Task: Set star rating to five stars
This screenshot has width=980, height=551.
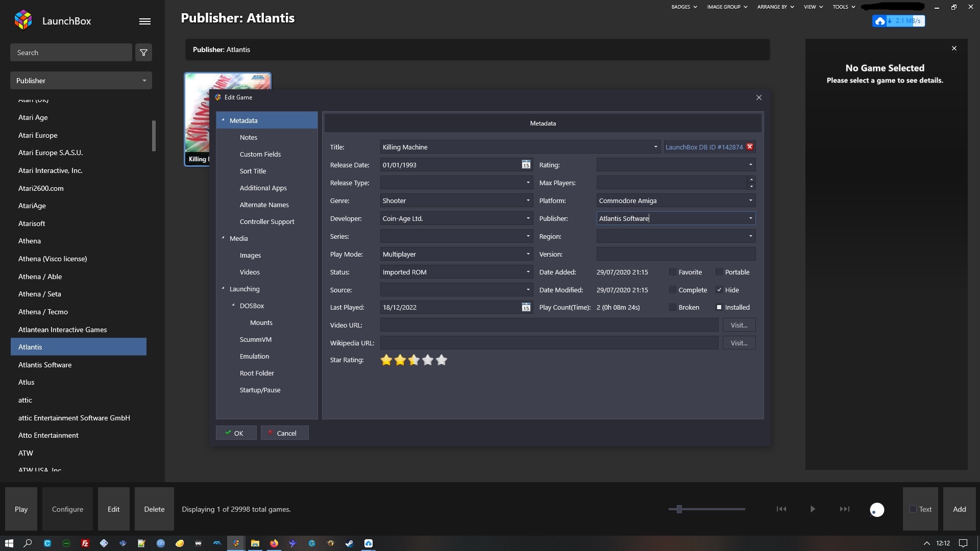Action: coord(442,360)
